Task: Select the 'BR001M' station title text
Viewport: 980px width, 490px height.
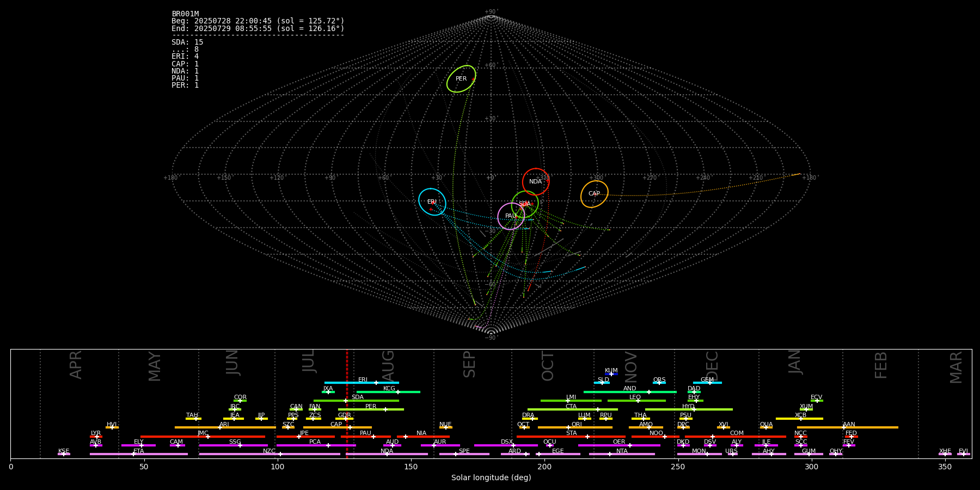Action: (185, 14)
